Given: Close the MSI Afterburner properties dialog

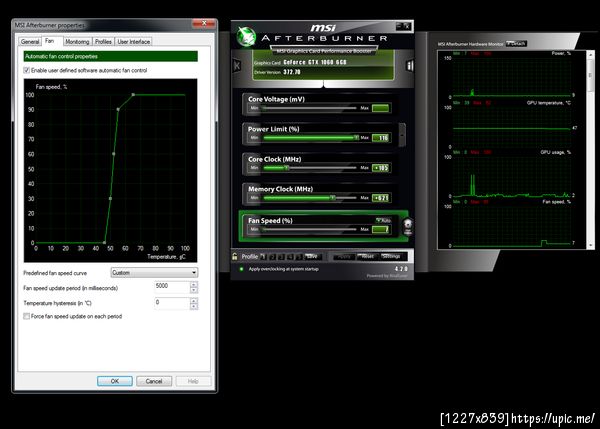Looking at the screenshot, I should tap(204, 24).
